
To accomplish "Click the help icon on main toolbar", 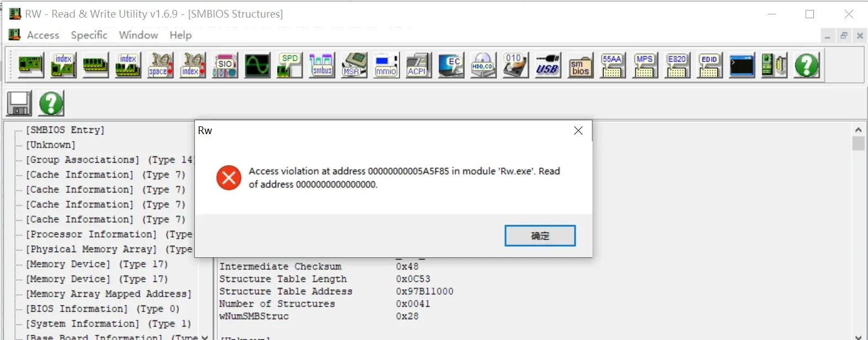I will pos(806,65).
